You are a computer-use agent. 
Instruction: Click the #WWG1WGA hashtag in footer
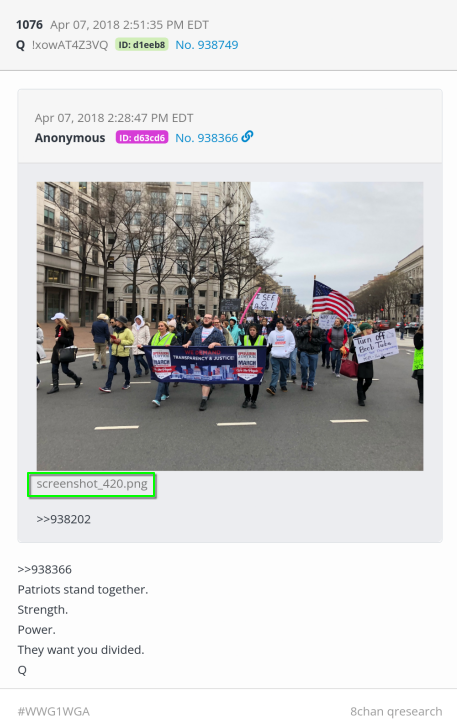[54, 711]
